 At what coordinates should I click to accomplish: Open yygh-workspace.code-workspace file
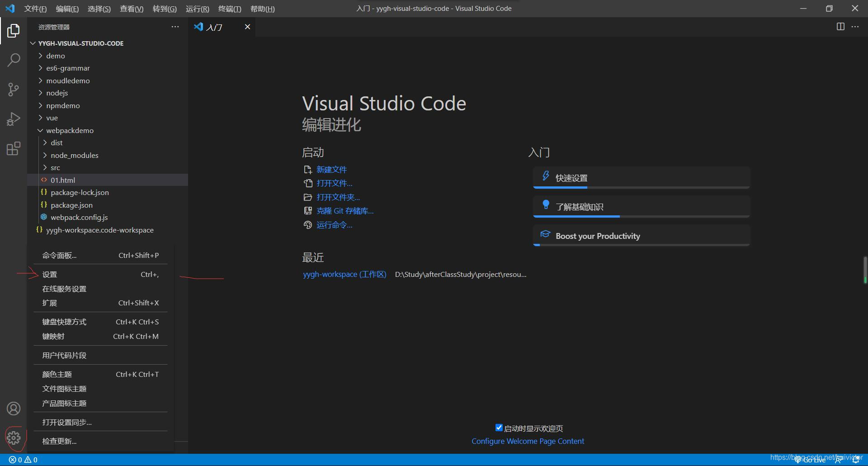(x=108, y=230)
